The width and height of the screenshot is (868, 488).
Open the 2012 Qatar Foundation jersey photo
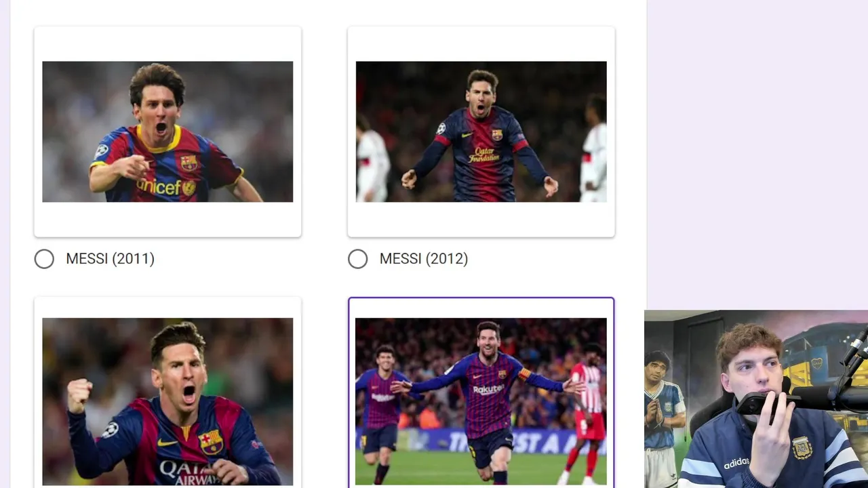coord(481,131)
